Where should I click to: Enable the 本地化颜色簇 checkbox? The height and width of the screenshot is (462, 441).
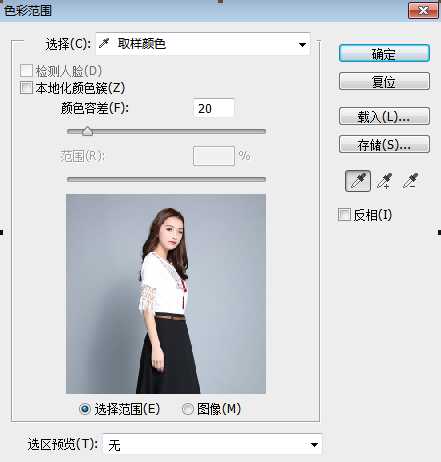[26, 88]
